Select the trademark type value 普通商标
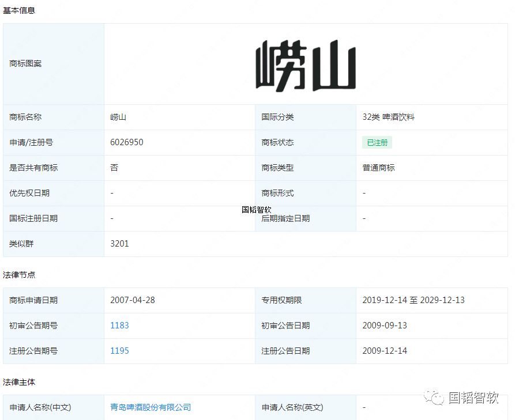515x420 pixels. click(379, 168)
